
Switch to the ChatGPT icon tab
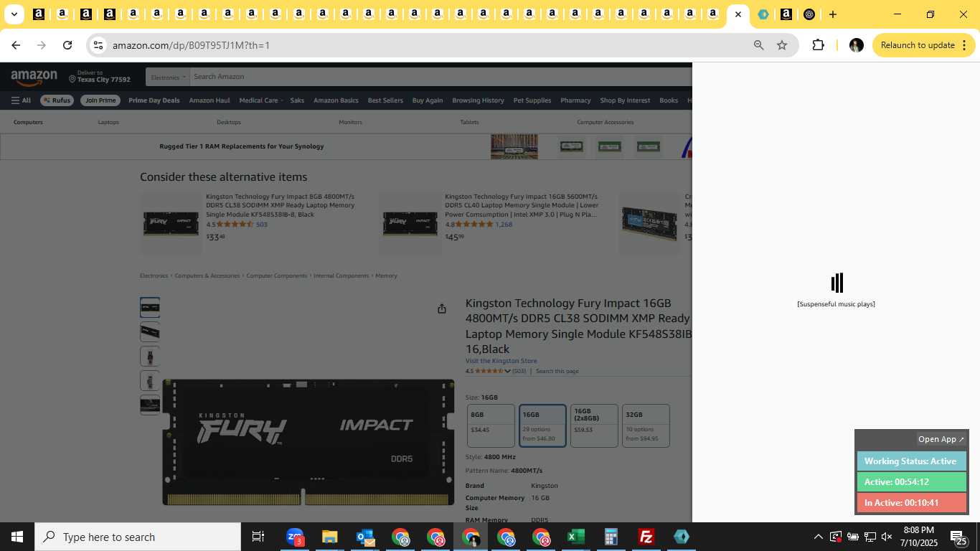point(809,14)
